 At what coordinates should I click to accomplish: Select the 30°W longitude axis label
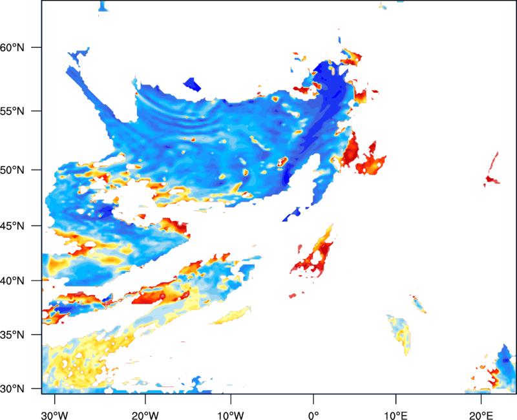click(54, 415)
